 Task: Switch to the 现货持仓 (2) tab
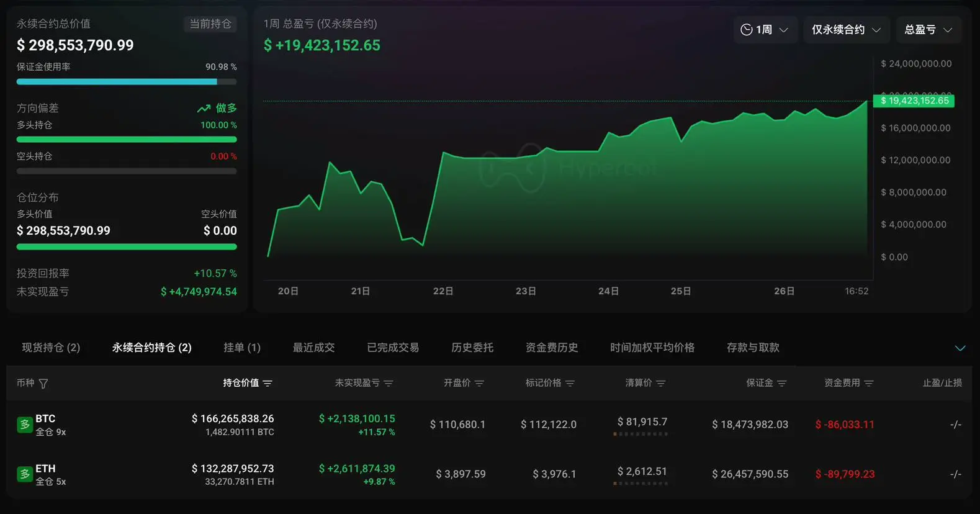[51, 348]
